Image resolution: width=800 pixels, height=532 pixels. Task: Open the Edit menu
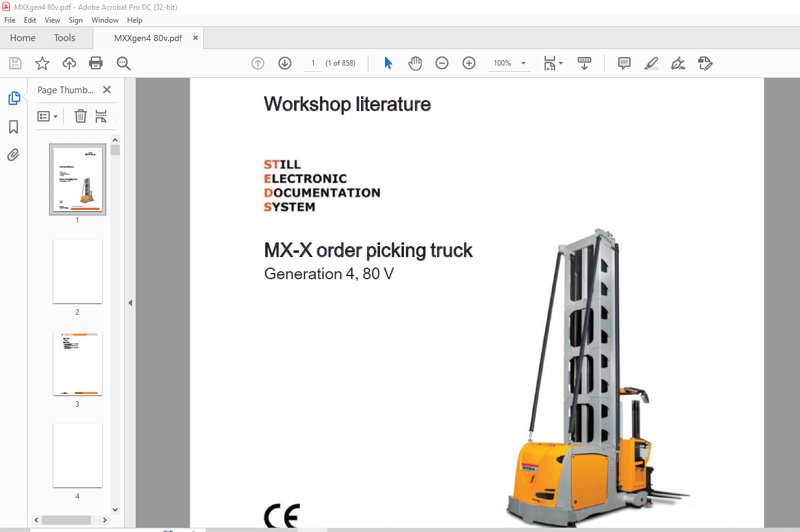pos(30,20)
